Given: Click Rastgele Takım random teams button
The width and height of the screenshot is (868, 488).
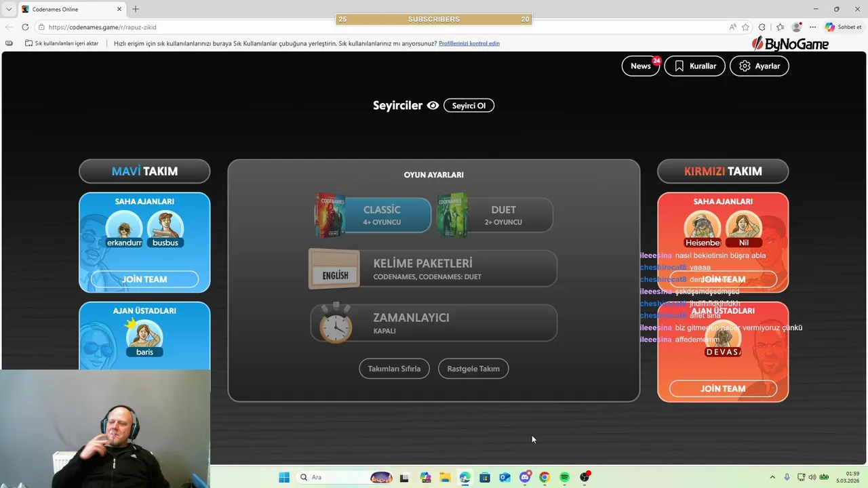Looking at the screenshot, I should tap(473, 369).
